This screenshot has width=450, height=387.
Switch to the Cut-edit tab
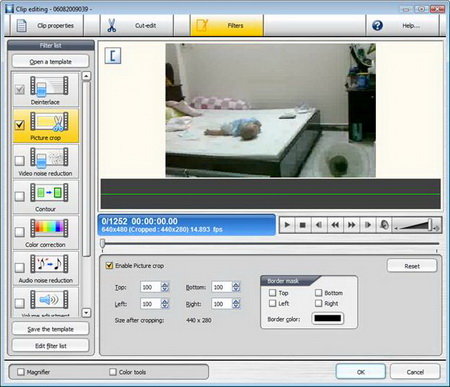pos(137,26)
